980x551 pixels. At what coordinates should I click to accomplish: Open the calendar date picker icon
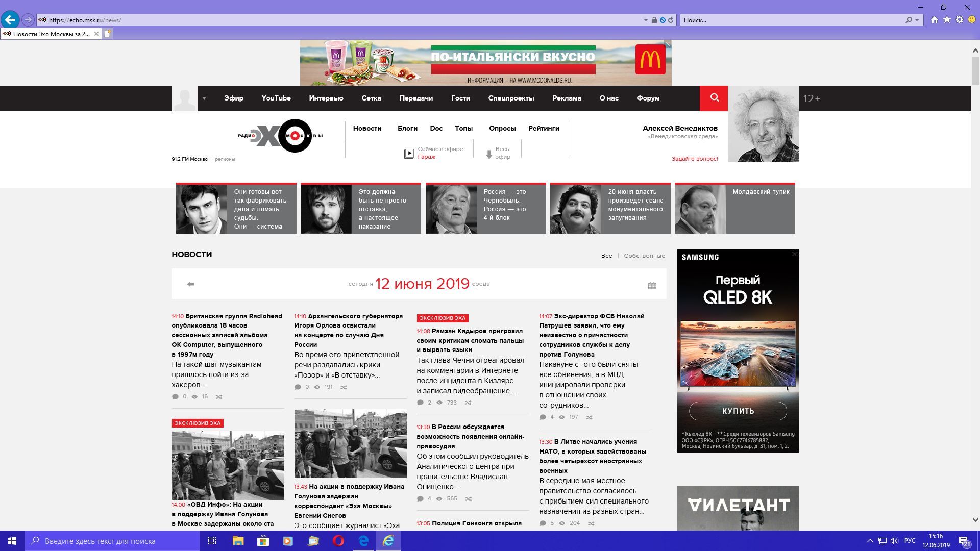click(x=652, y=286)
